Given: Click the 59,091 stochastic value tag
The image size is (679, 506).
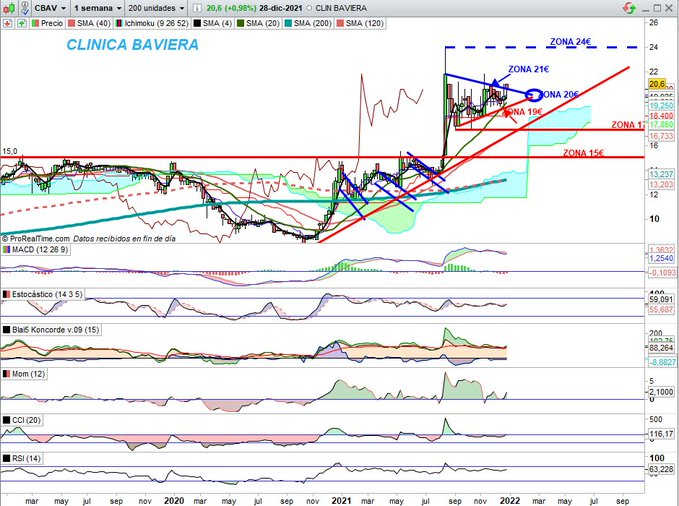Looking at the screenshot, I should click(661, 299).
